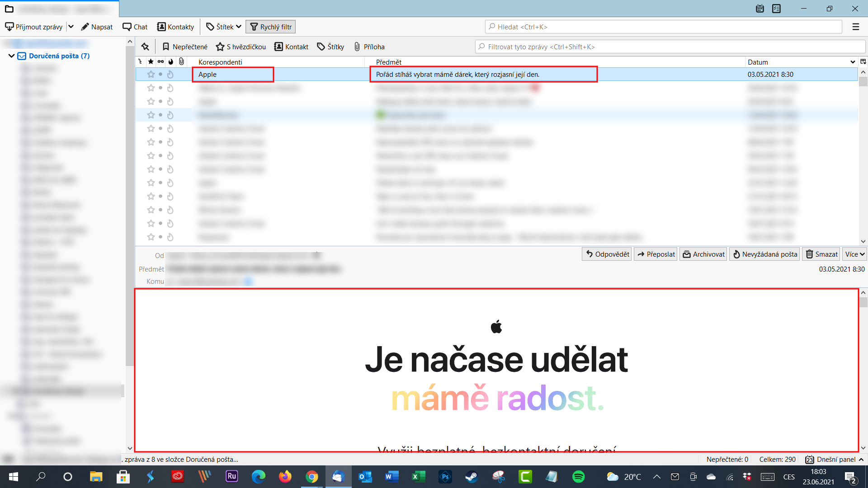The height and width of the screenshot is (488, 868).
Task: Sort by Korespondenti column
Action: (x=276, y=62)
